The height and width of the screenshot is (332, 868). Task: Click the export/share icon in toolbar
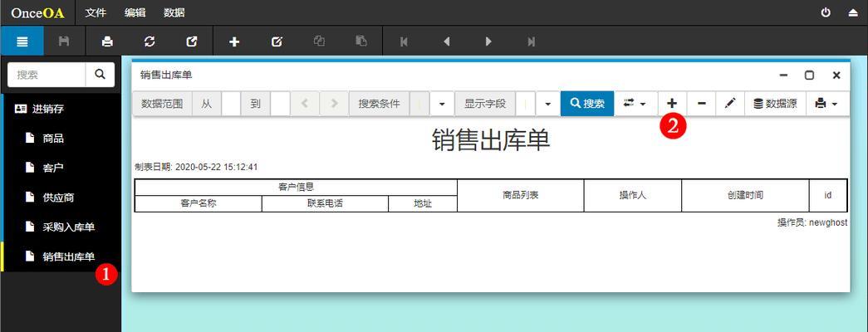(x=192, y=41)
